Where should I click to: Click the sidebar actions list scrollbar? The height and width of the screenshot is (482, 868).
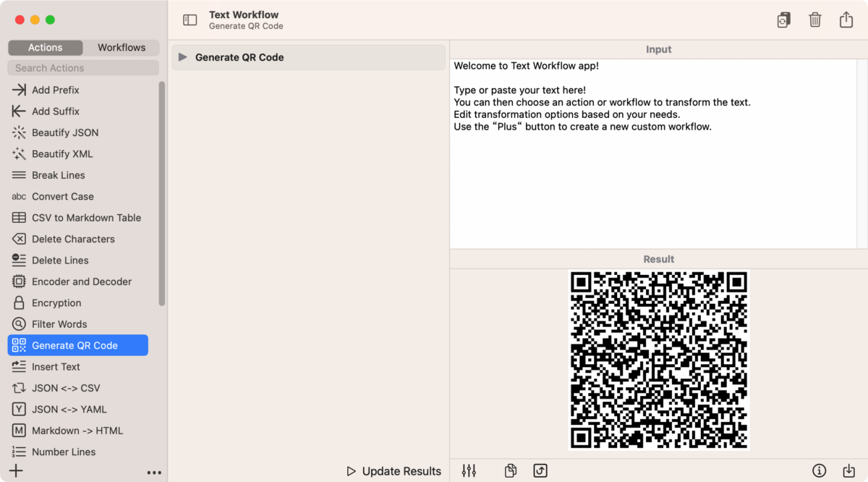pyautogui.click(x=162, y=193)
